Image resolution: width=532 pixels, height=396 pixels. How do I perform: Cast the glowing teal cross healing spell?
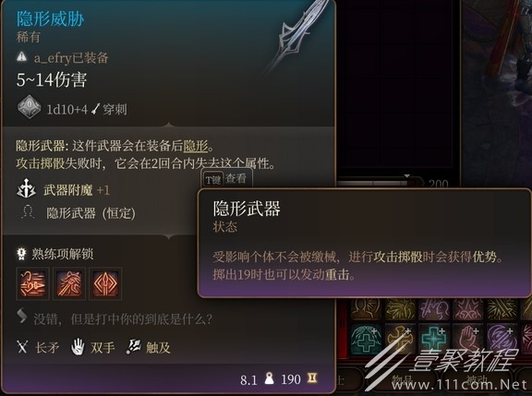(x=434, y=339)
